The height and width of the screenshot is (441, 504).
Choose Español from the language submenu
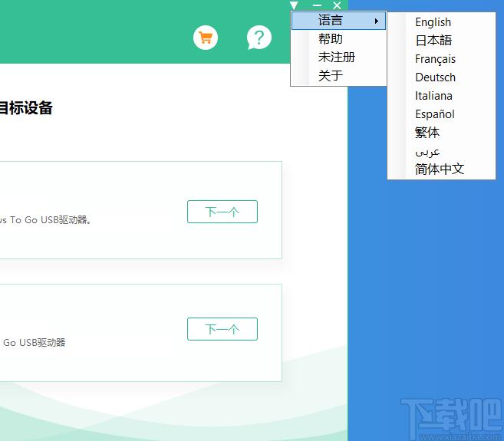(x=435, y=114)
